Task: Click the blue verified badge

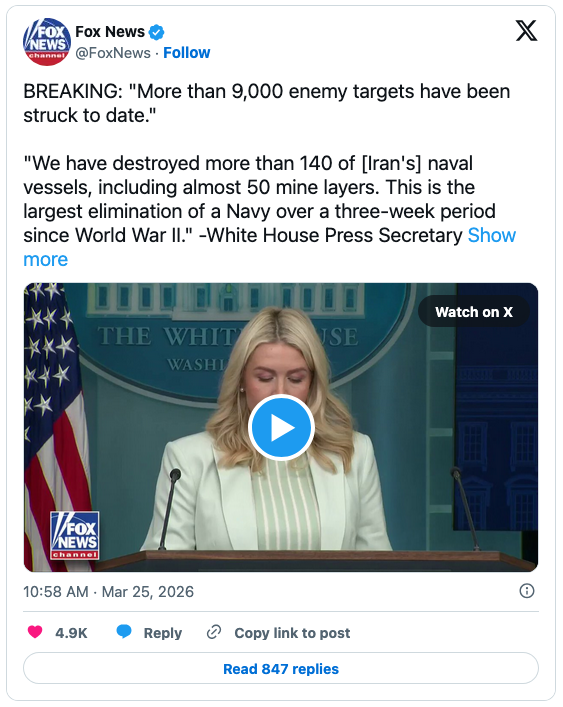Action: coord(157,32)
